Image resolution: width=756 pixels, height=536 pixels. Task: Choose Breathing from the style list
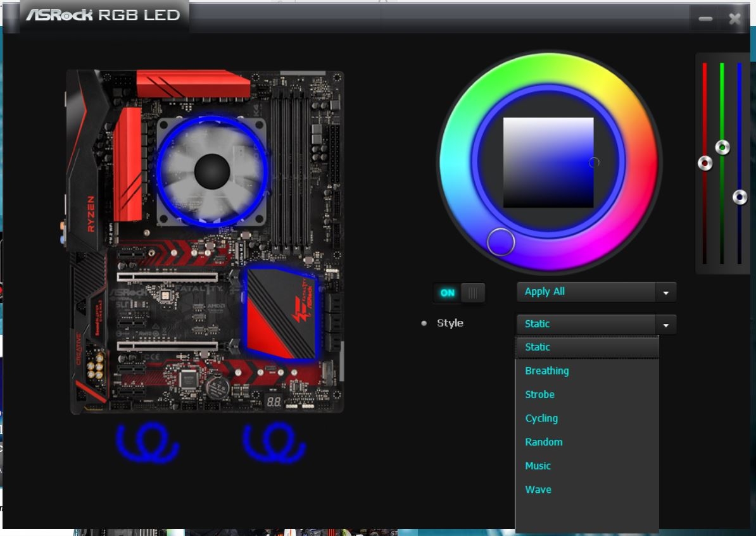[547, 371]
